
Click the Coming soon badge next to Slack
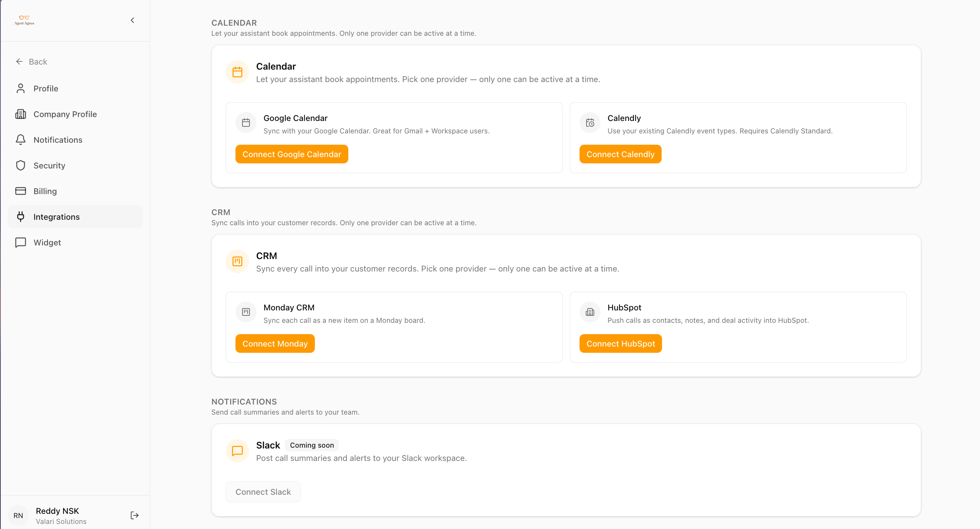tap(312, 445)
